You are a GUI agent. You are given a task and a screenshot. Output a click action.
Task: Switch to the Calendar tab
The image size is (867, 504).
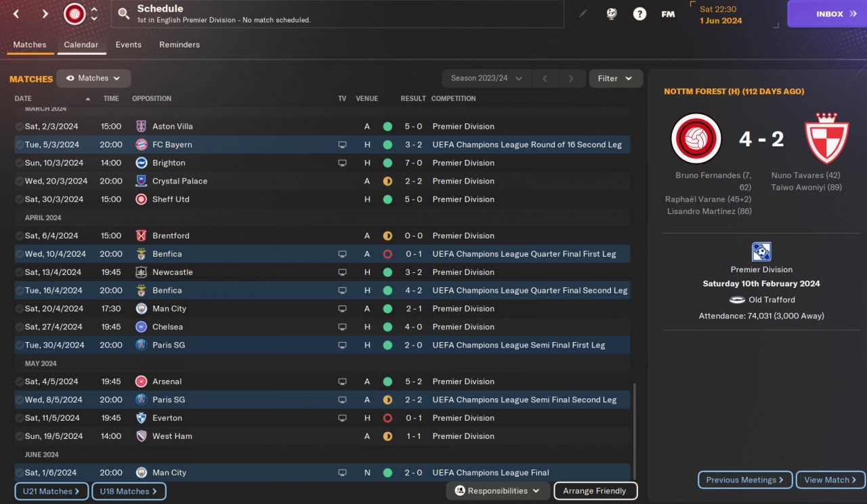coord(81,45)
